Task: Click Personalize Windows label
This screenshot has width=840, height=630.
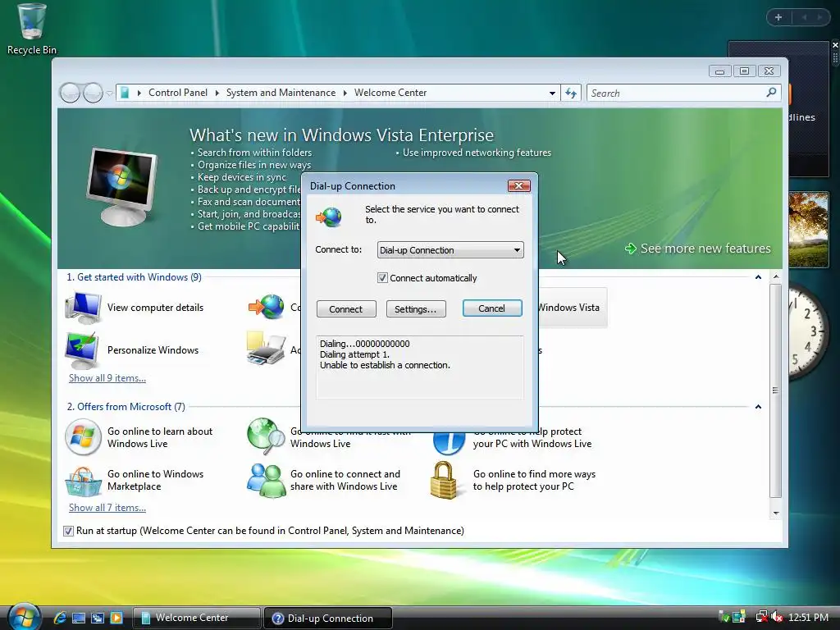Action: (x=153, y=349)
